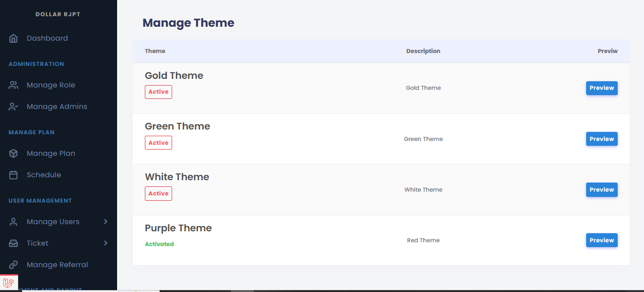Screen dimensions: 644x292
Task: Preview the Gold Theme
Action: click(601, 88)
